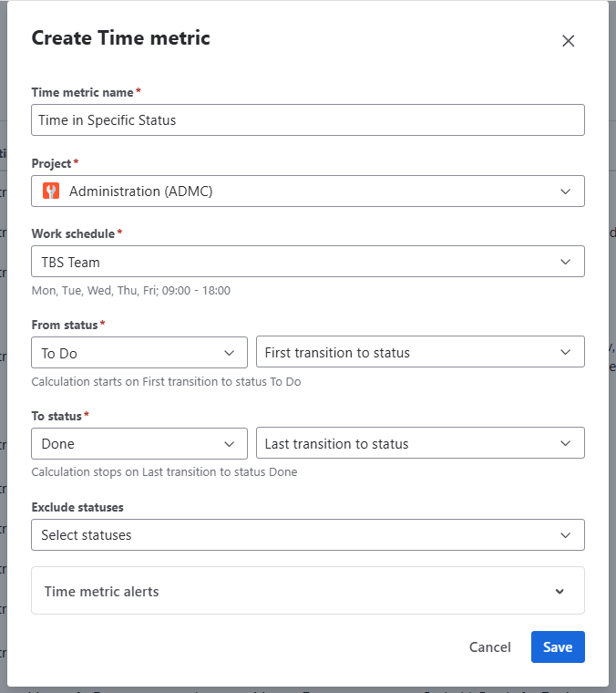The height and width of the screenshot is (693, 616).
Task: Click the chevron in Work schedule field
Action: pos(566,262)
